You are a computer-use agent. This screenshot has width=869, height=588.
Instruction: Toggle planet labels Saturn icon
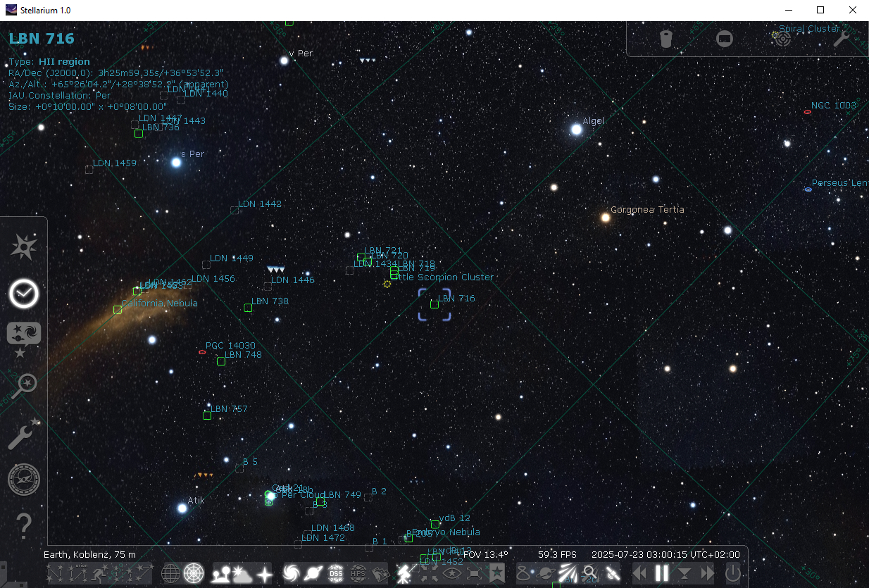click(x=314, y=573)
